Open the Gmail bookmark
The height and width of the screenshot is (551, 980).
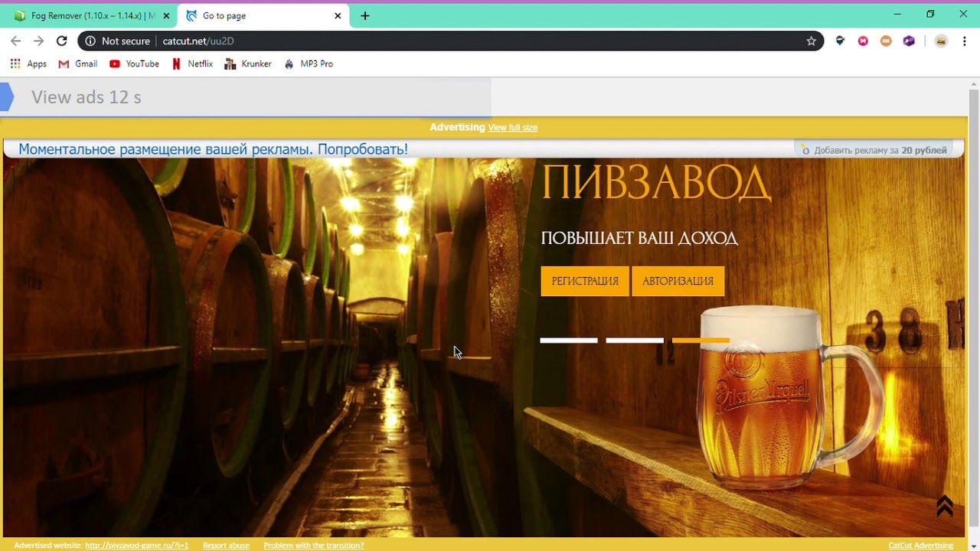pyautogui.click(x=78, y=64)
